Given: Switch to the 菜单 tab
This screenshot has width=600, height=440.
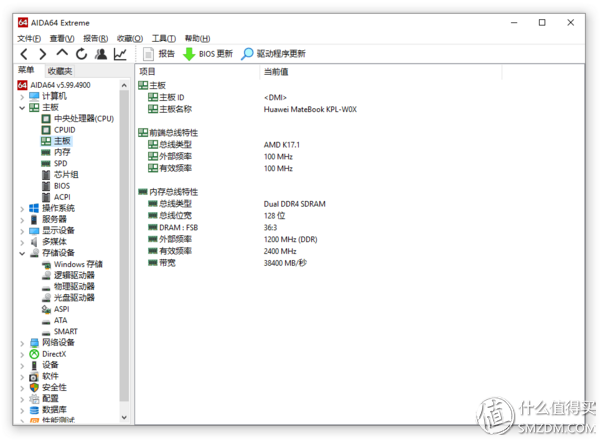Looking at the screenshot, I should click(x=26, y=70).
